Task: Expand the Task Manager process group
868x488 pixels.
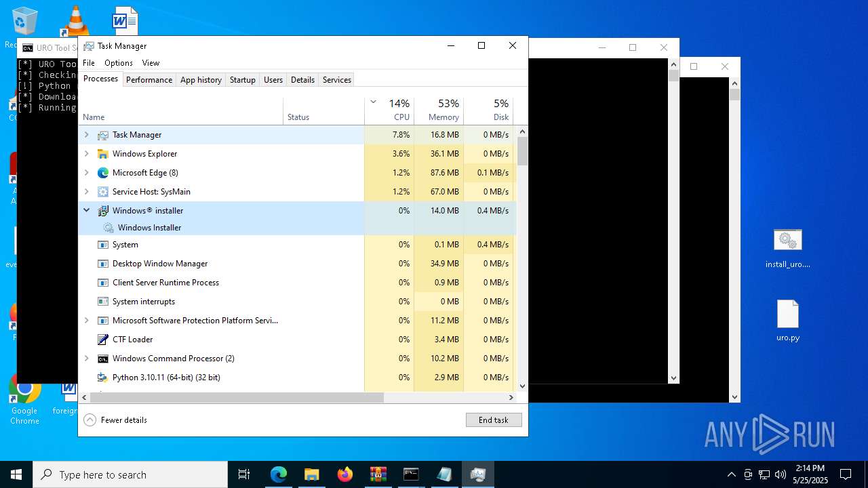Action: [86, 135]
